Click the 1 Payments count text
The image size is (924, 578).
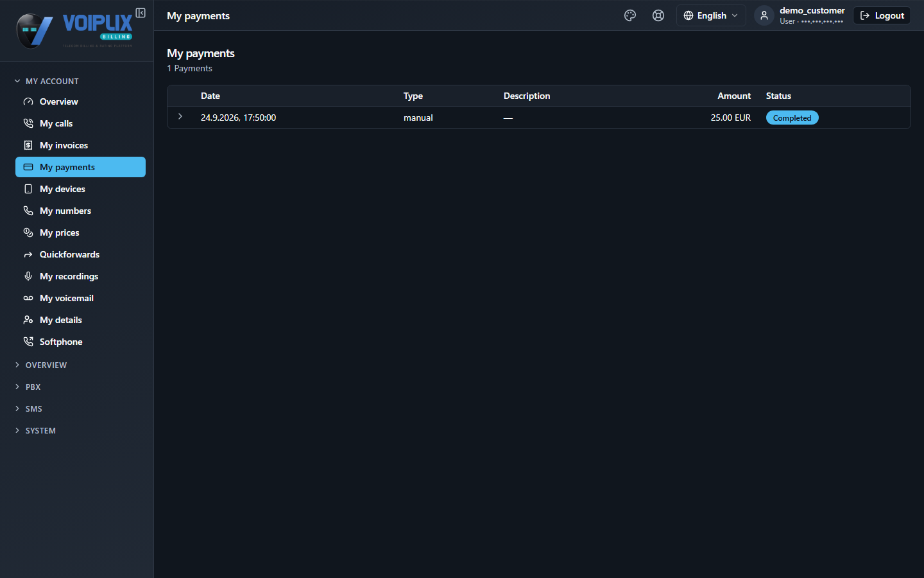click(x=189, y=68)
